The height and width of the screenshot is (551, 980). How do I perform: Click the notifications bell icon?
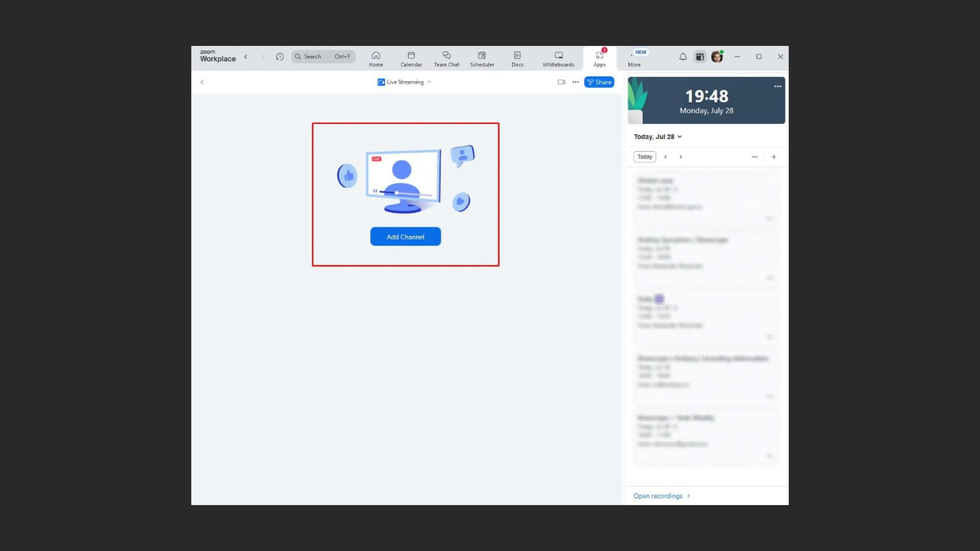click(683, 57)
